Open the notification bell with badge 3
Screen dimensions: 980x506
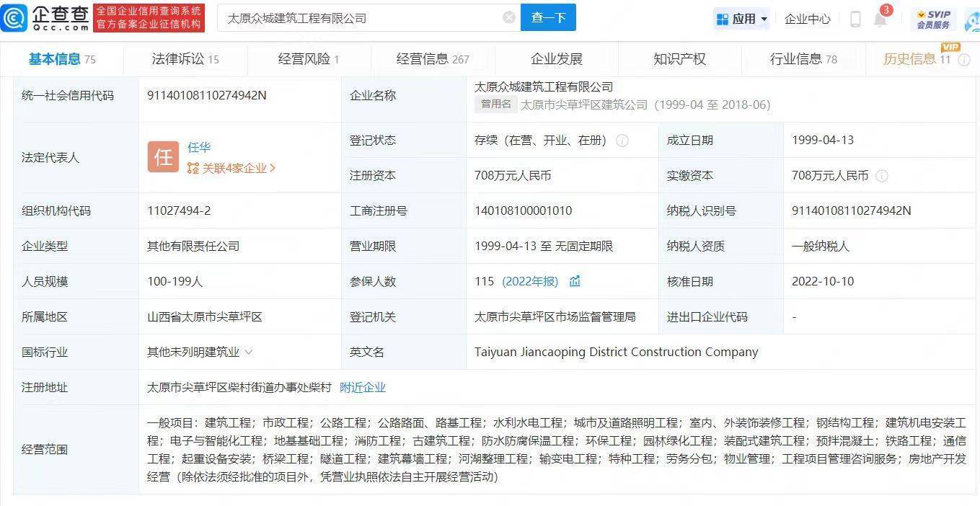click(x=880, y=19)
